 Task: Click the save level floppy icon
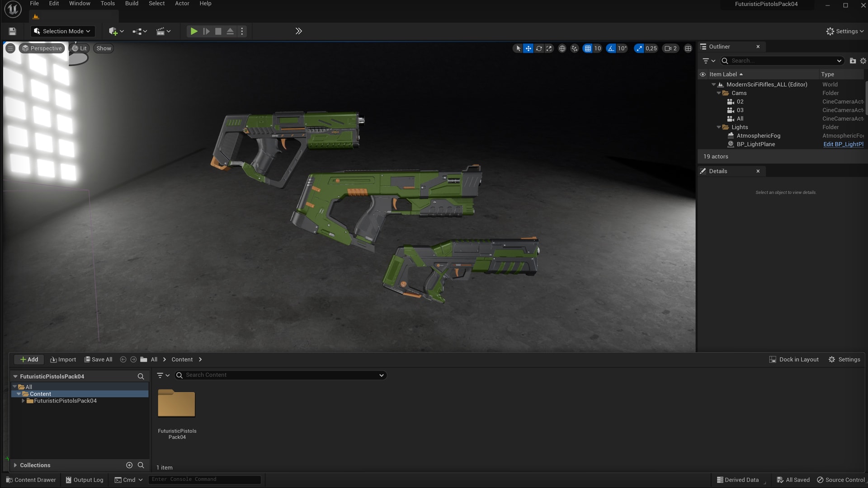12,31
